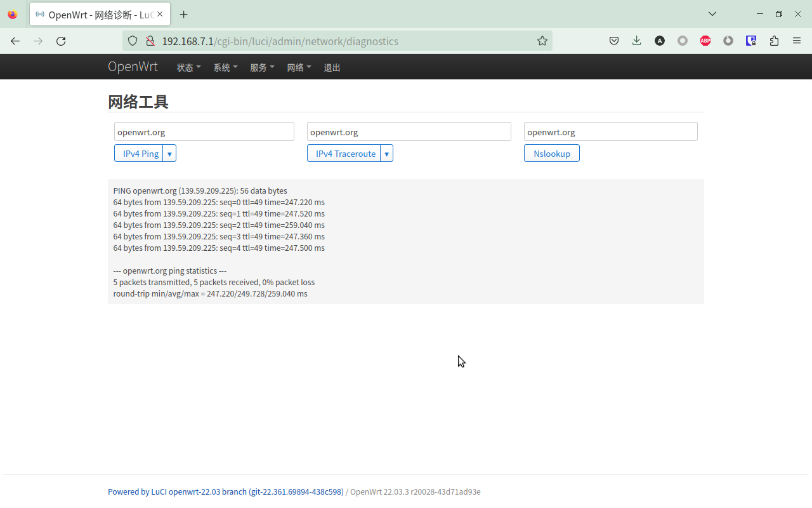Viewport: 812px width, 508px height.
Task: Click the 网络工具 page heading
Action: [138, 102]
